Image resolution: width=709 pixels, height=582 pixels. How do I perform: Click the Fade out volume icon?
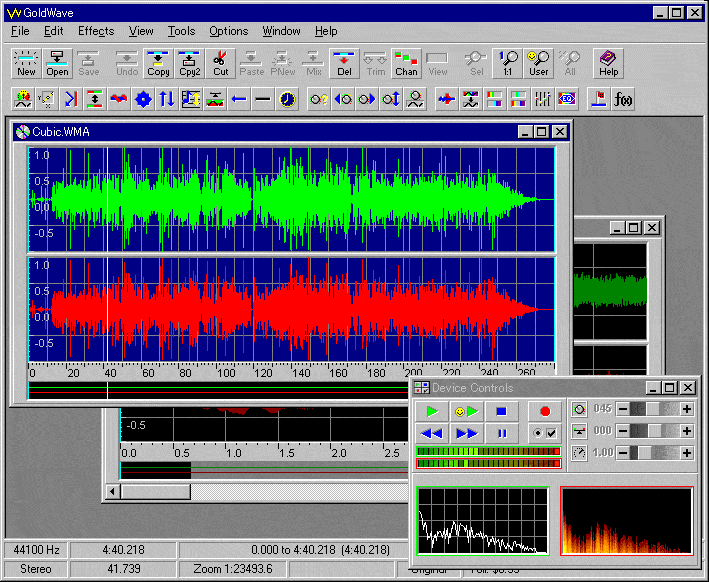pyautogui.click(x=367, y=99)
